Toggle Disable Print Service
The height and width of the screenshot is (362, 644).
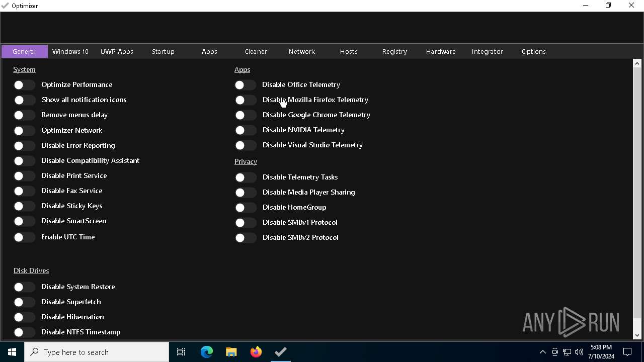click(24, 176)
